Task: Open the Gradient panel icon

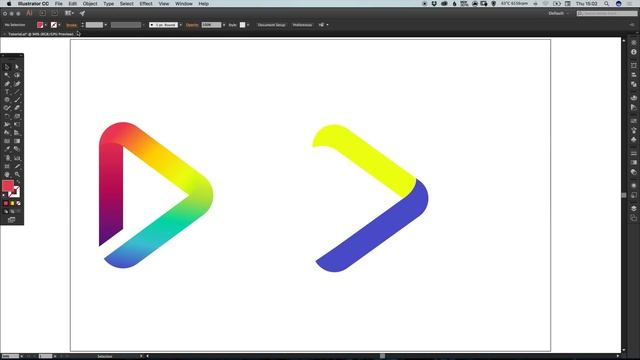Action: pyautogui.click(x=633, y=162)
